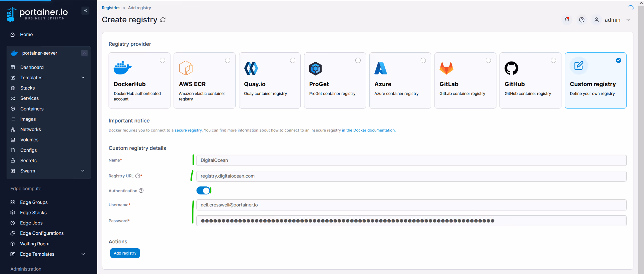This screenshot has width=644, height=274.
Task: Click the Waiting Room icon
Action: [13, 244]
